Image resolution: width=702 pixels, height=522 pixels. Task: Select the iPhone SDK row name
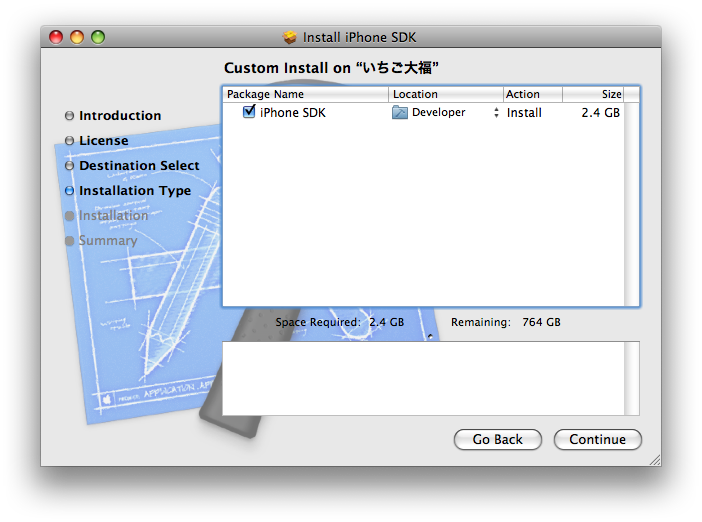pos(293,113)
